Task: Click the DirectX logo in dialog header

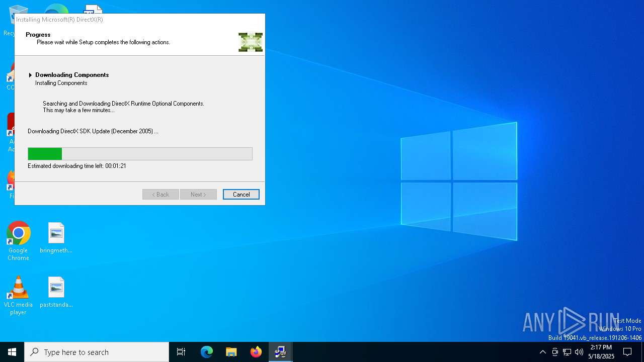Action: point(251,42)
